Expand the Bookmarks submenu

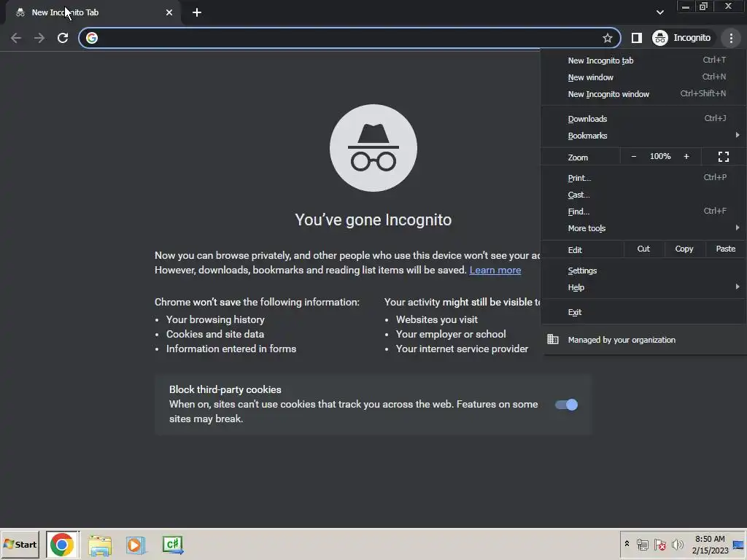643,136
